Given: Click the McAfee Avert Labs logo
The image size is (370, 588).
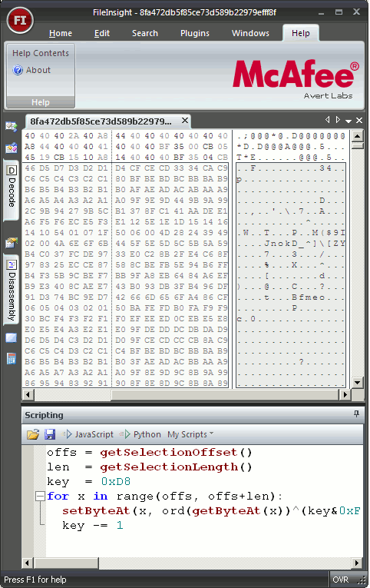Looking at the screenshot, I should click(296, 78).
